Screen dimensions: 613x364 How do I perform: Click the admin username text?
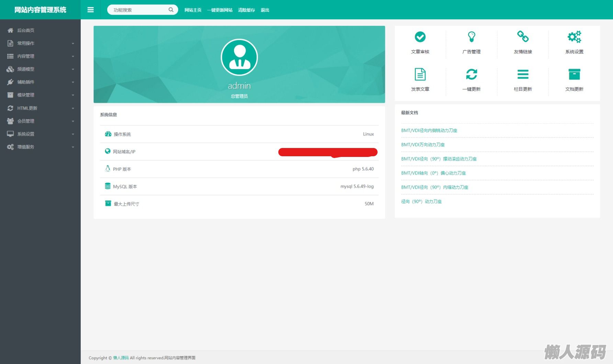click(239, 86)
